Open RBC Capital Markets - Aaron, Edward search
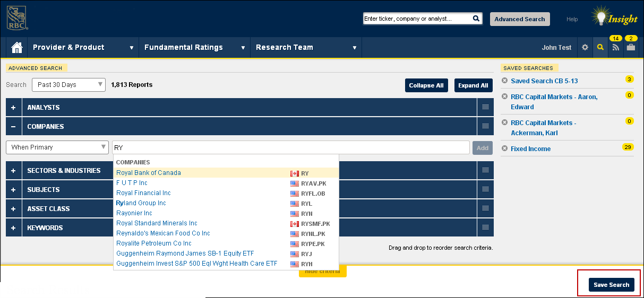 (x=554, y=102)
